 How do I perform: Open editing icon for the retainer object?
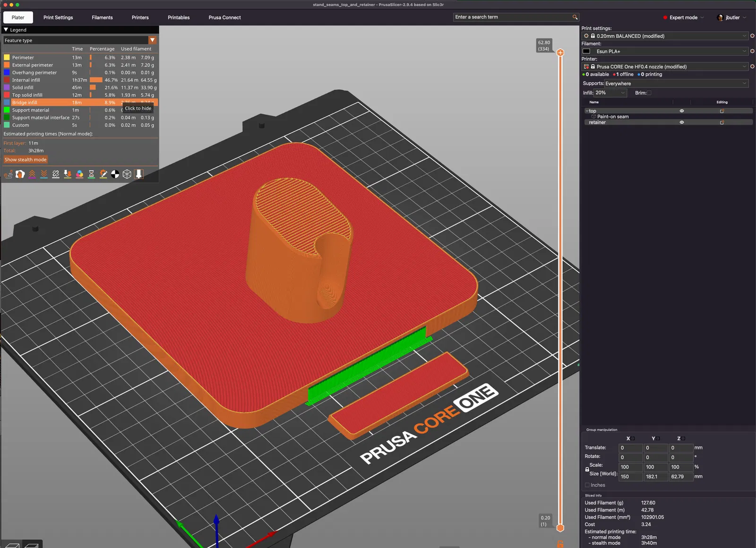722,122
